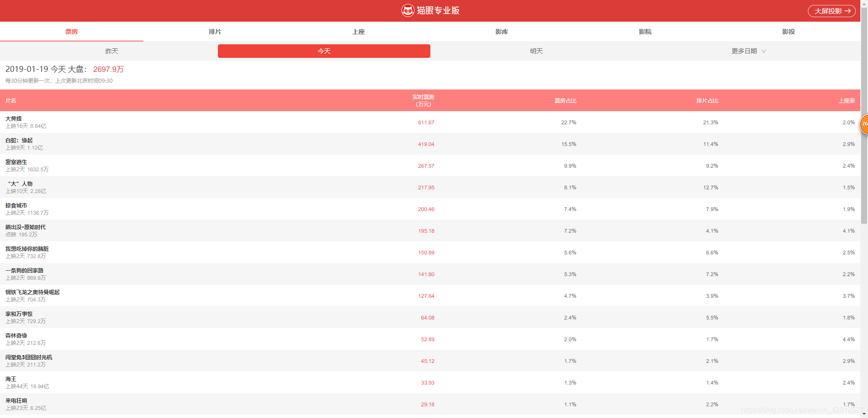Click the 267.57 box office value

(426, 166)
